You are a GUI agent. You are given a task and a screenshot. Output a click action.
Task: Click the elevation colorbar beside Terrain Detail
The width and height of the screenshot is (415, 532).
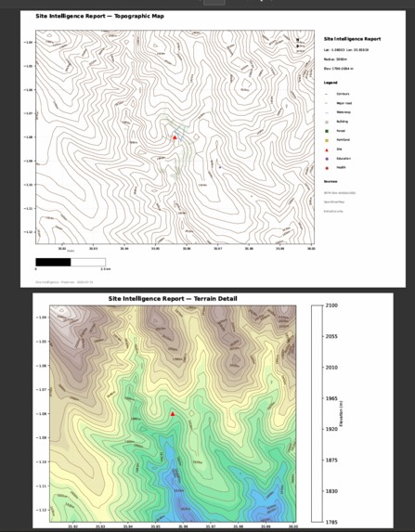coord(317,413)
